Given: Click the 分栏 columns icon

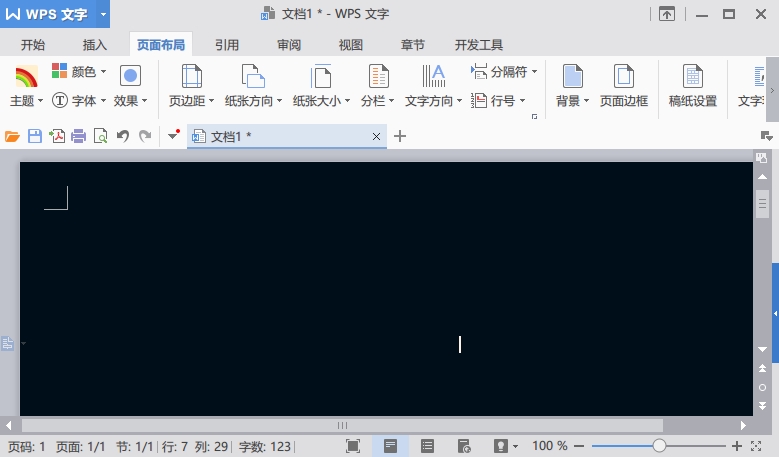Looking at the screenshot, I should point(378,76).
